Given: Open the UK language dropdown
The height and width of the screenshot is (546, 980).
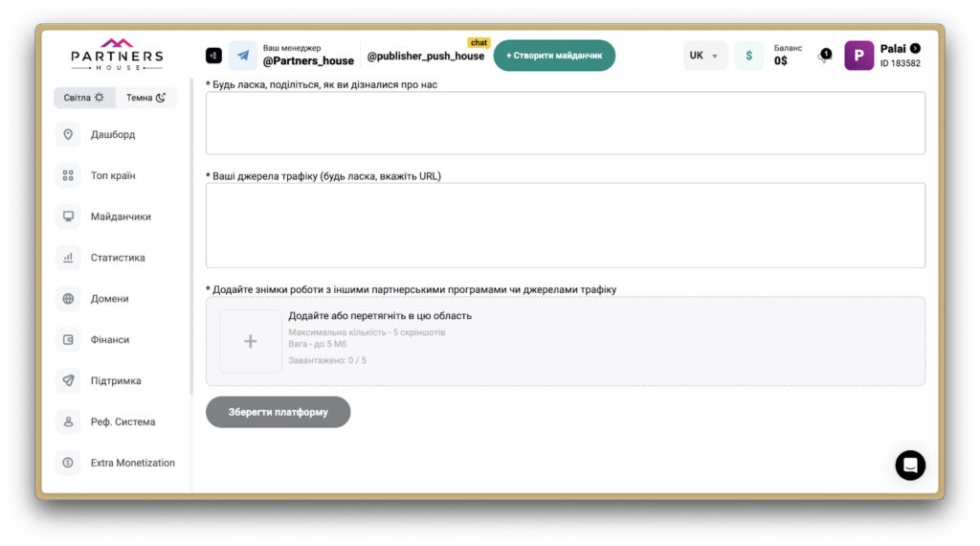Looking at the screenshot, I should (x=704, y=56).
